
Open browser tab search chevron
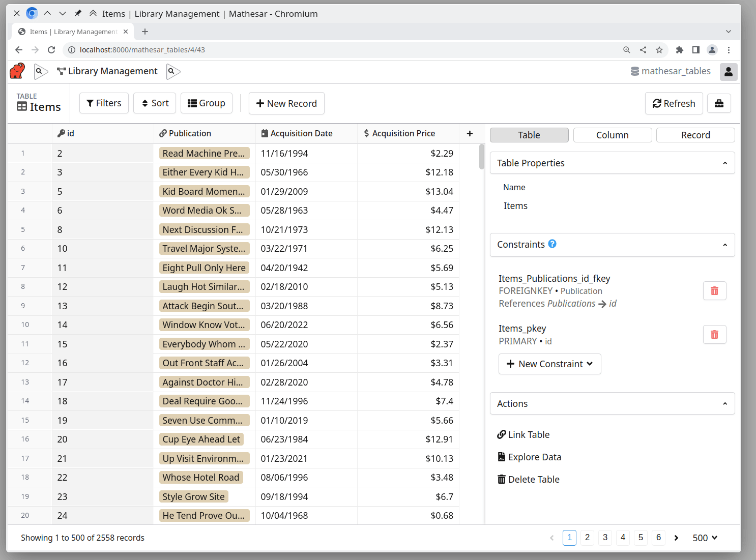coord(729,32)
